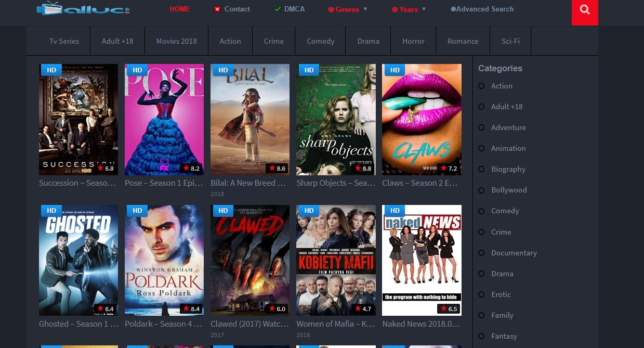The image size is (644, 348).
Task: Expand the Years dropdown menu
Action: pyautogui.click(x=409, y=9)
